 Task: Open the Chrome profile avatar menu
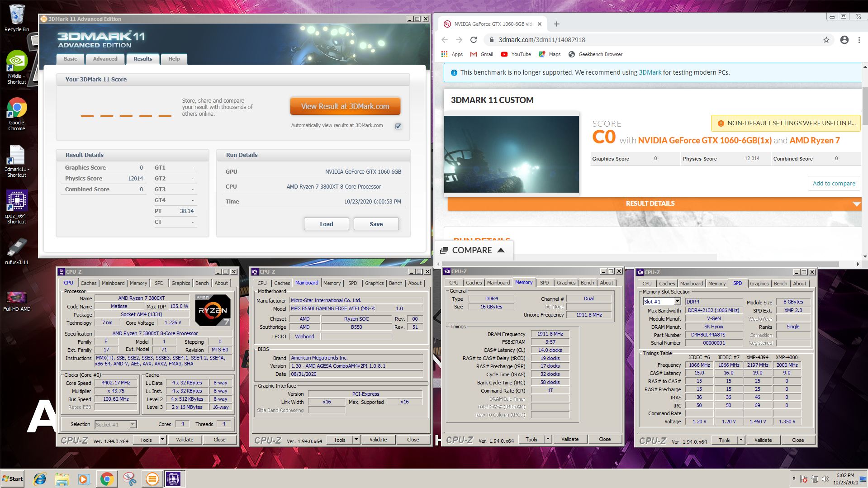tap(844, 40)
